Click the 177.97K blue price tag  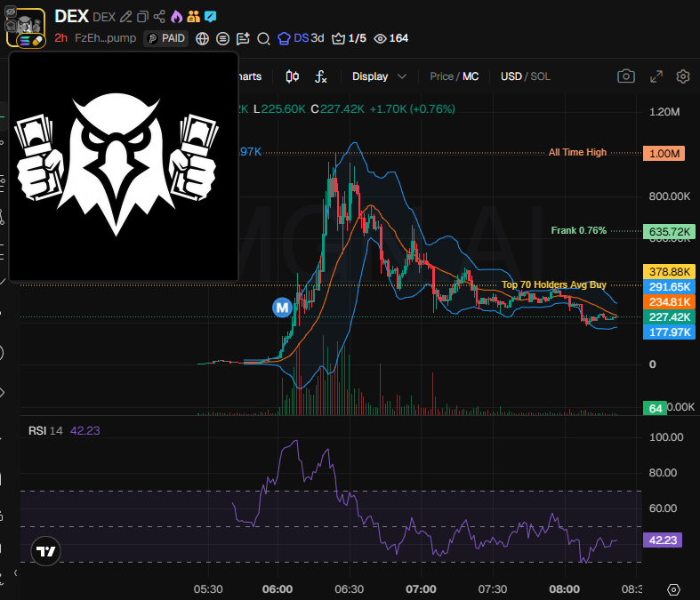pyautogui.click(x=669, y=332)
